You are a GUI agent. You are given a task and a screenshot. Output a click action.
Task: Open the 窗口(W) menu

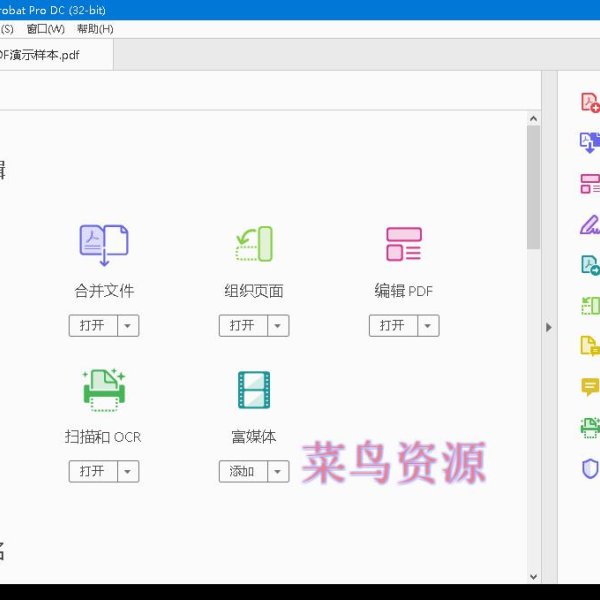tap(46, 29)
